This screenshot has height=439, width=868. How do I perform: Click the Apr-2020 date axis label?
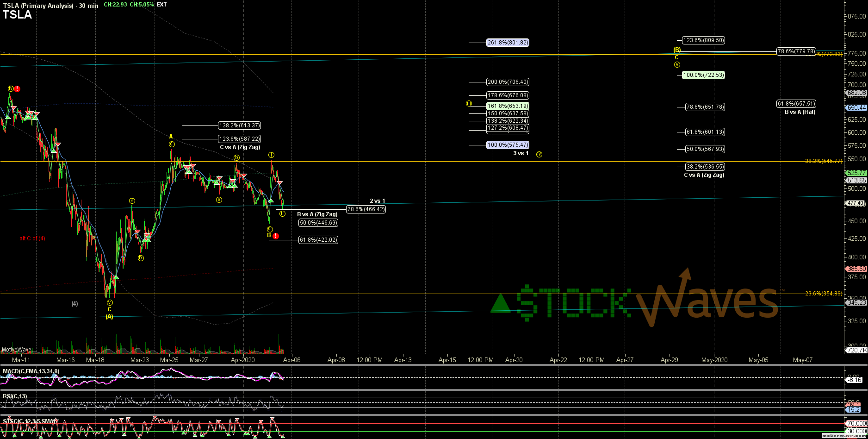click(x=242, y=360)
